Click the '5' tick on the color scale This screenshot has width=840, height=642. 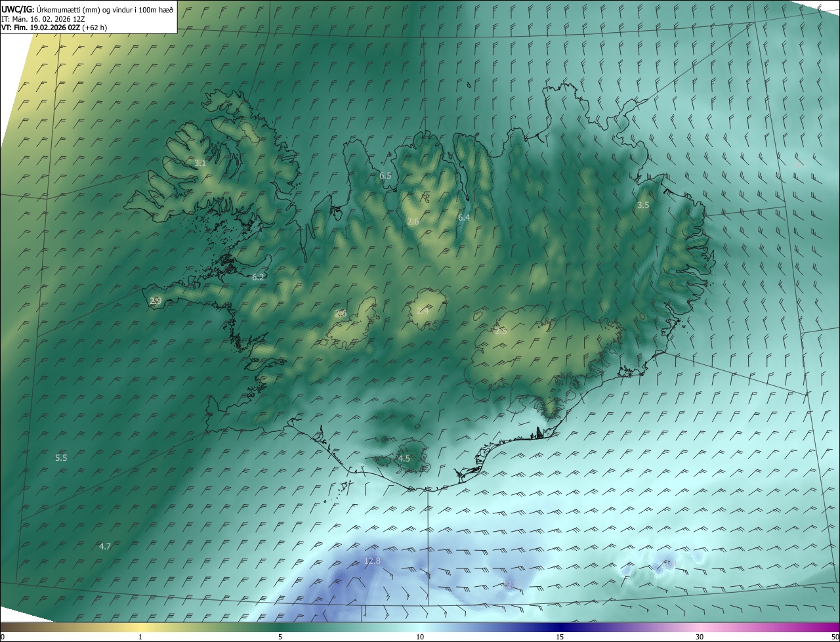(x=280, y=637)
